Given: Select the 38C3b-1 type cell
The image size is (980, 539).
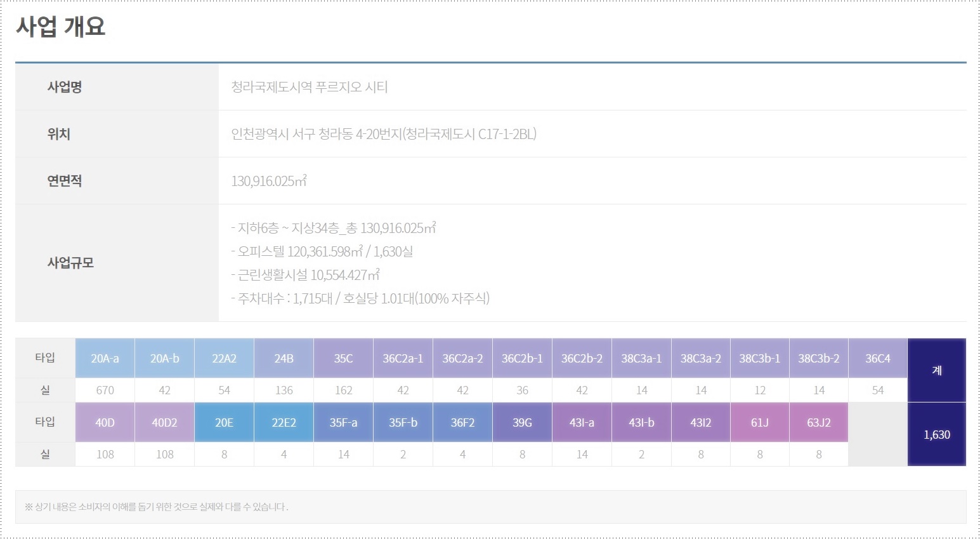Looking at the screenshot, I should pos(760,359).
